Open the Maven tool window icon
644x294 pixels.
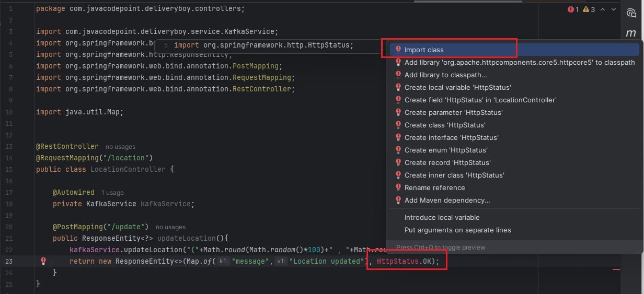click(631, 33)
